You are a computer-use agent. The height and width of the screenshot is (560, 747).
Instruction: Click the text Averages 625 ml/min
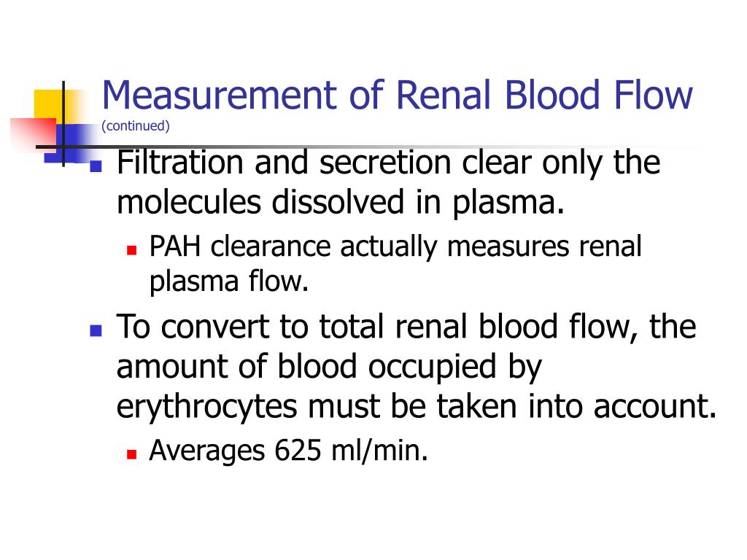(x=289, y=451)
